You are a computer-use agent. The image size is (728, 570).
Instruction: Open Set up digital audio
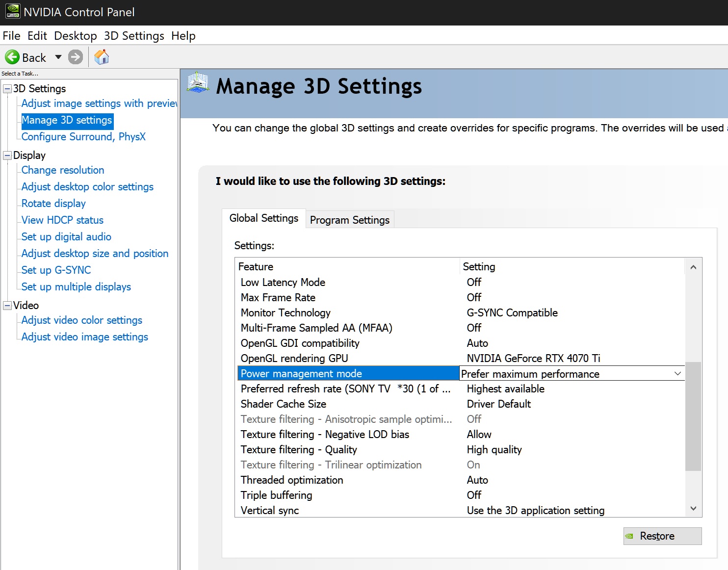point(66,237)
